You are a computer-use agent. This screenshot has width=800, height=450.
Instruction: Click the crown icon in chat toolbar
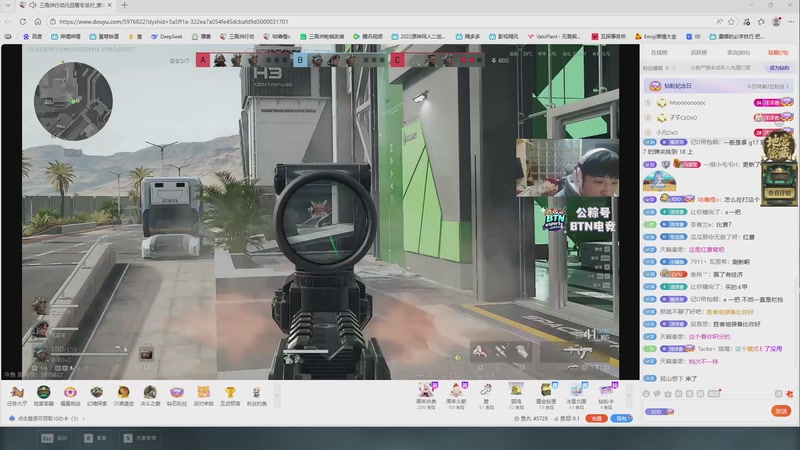(668, 394)
